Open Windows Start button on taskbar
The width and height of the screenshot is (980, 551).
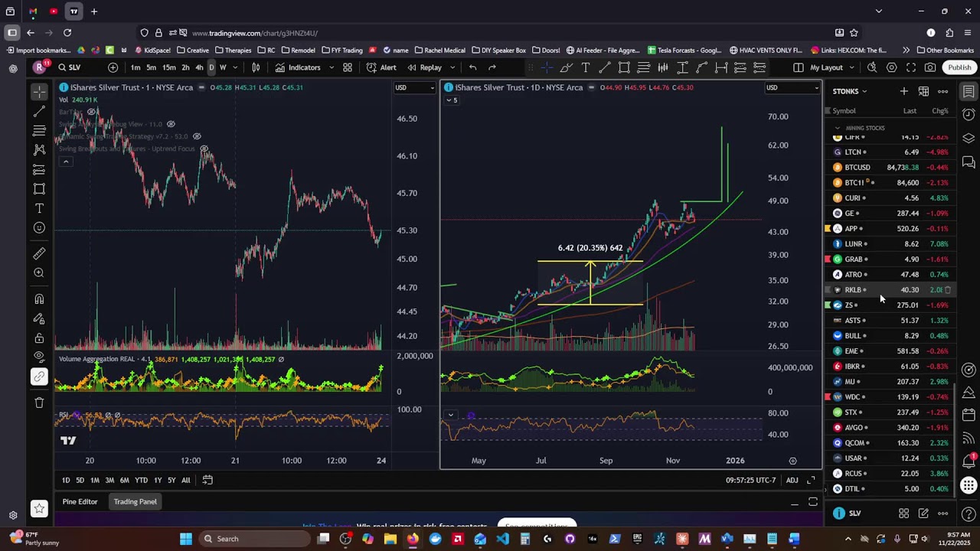pyautogui.click(x=186, y=539)
